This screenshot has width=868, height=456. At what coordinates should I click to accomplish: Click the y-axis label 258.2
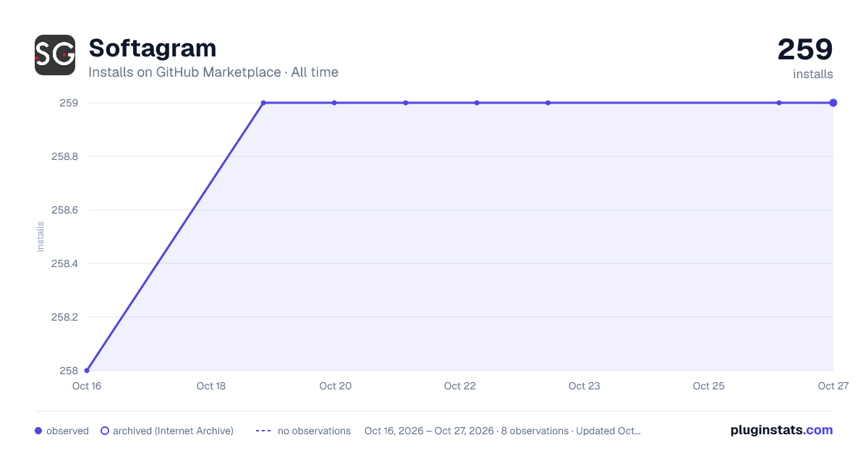[64, 317]
